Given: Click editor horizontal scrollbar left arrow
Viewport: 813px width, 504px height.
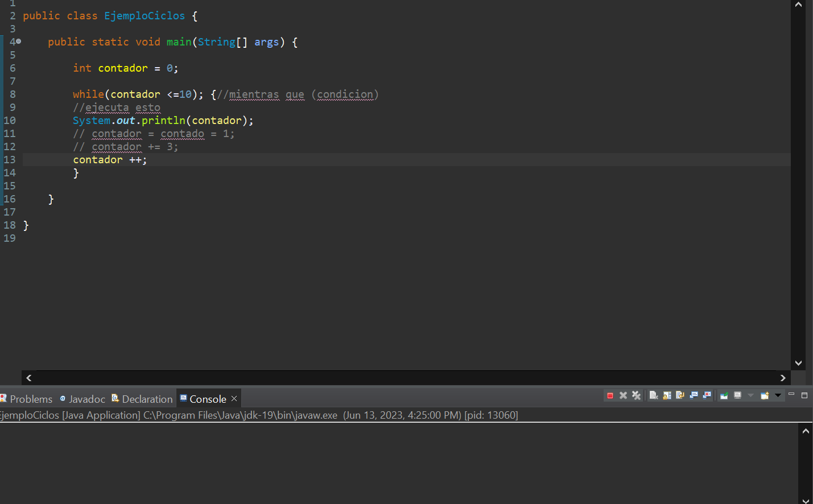Looking at the screenshot, I should coord(28,378).
